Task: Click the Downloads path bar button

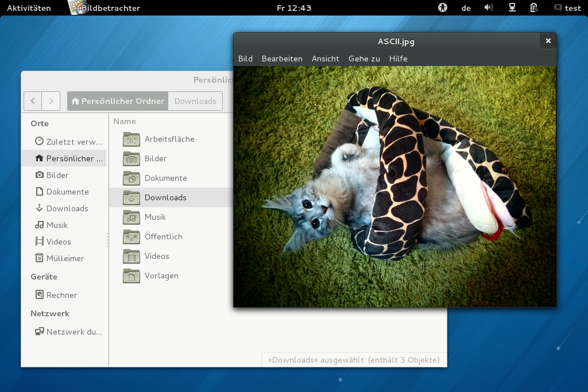Action: click(x=195, y=101)
